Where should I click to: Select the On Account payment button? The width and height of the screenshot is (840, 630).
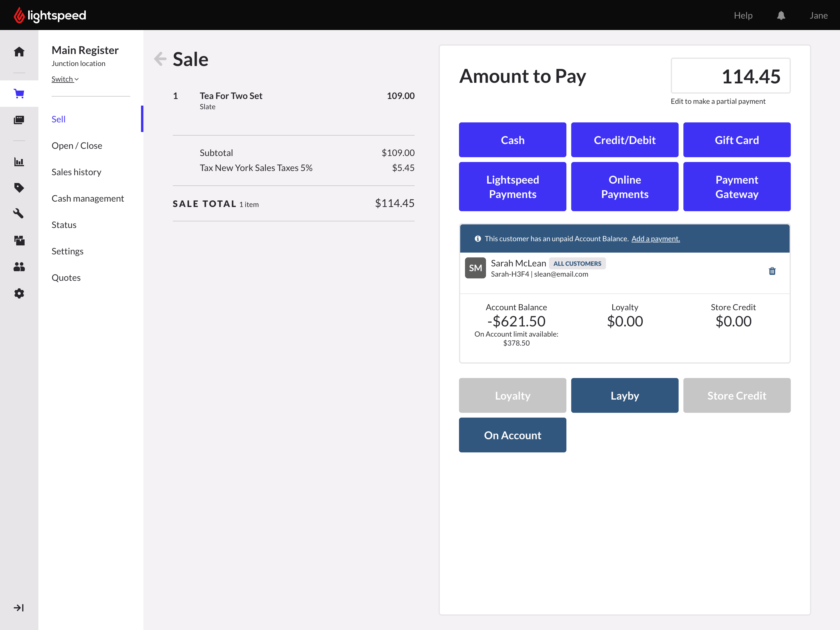pos(512,435)
